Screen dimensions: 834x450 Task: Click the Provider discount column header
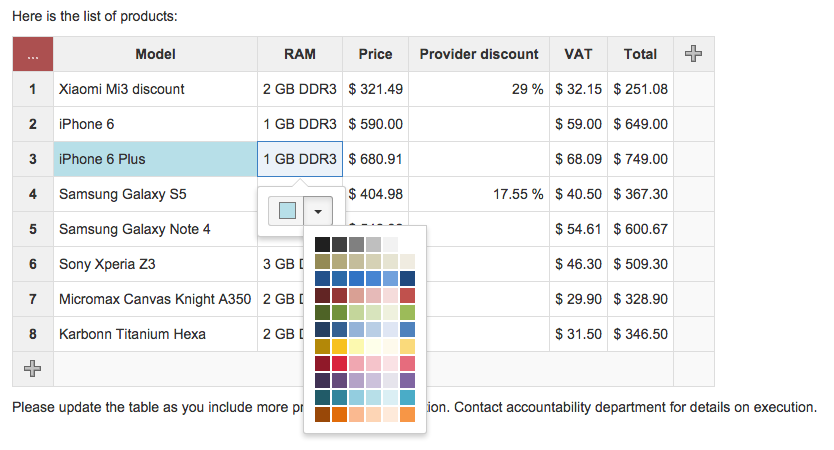point(479,55)
